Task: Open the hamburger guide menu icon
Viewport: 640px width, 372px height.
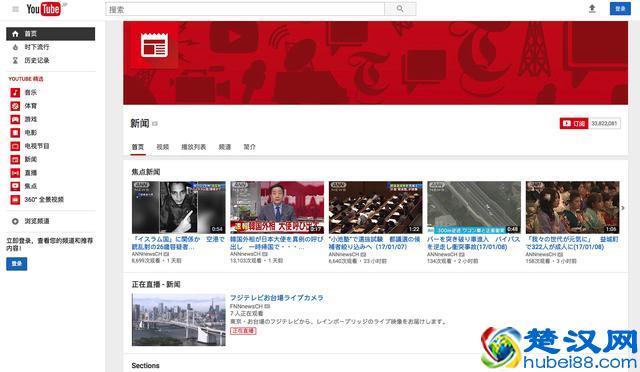Action: (x=16, y=9)
